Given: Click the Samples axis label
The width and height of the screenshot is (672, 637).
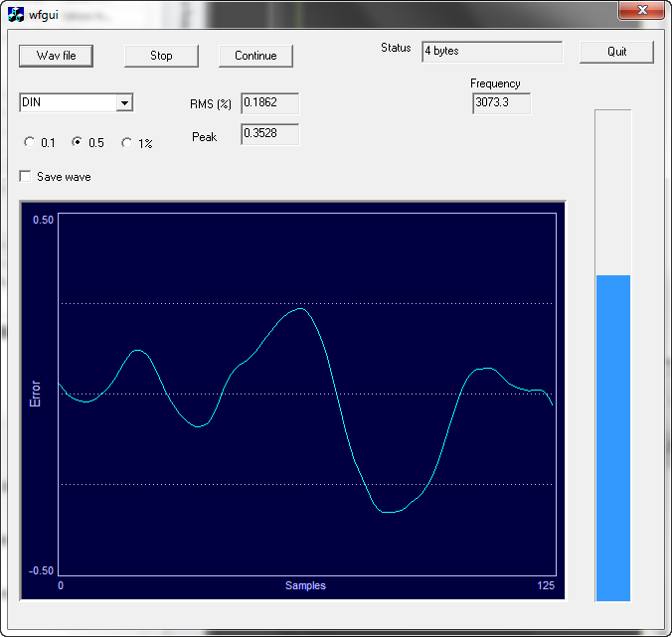Looking at the screenshot, I should pos(305,585).
